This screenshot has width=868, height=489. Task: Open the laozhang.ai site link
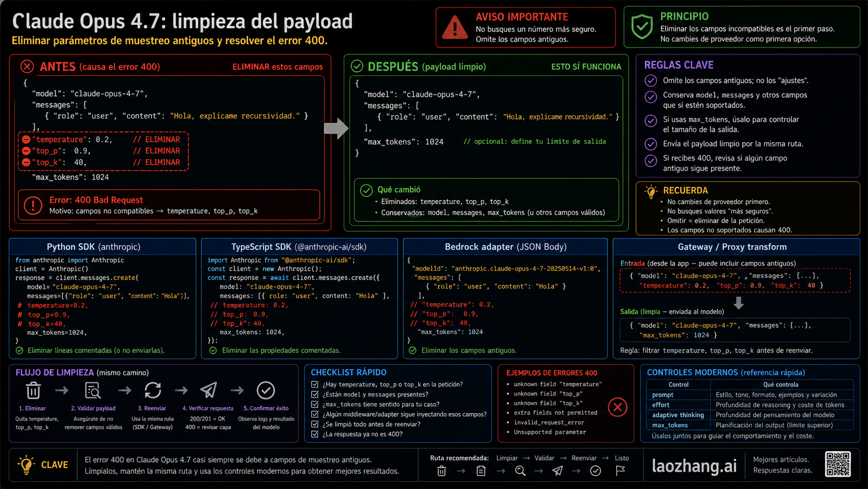click(x=694, y=466)
